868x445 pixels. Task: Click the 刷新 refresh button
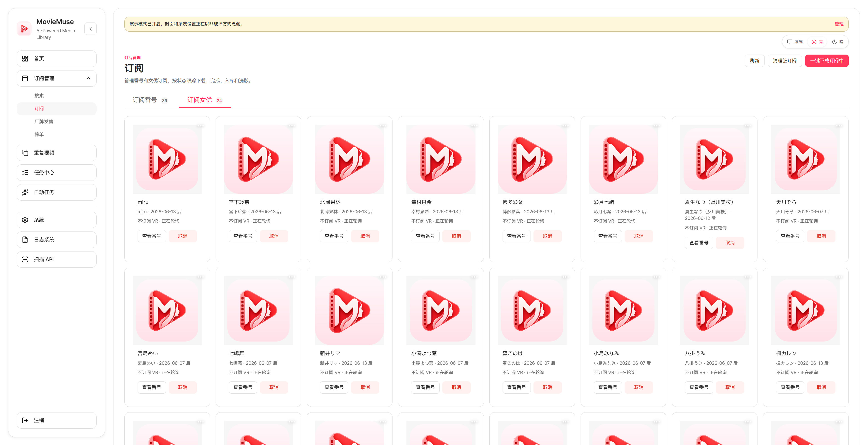point(755,61)
